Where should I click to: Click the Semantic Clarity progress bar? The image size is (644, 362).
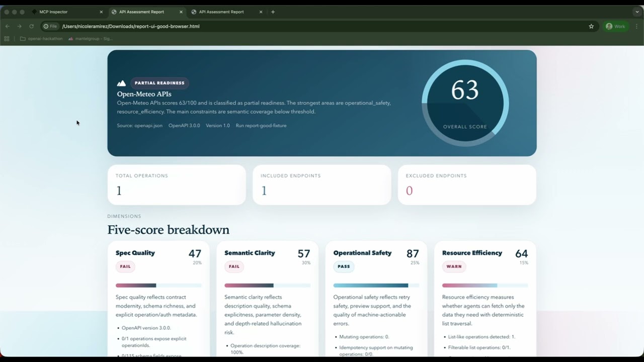pyautogui.click(x=267, y=286)
